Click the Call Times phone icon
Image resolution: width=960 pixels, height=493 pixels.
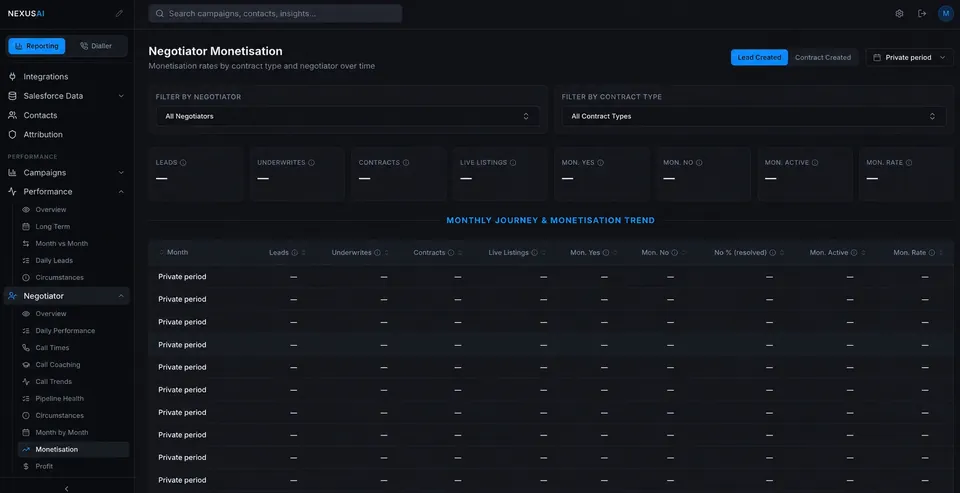click(x=26, y=348)
